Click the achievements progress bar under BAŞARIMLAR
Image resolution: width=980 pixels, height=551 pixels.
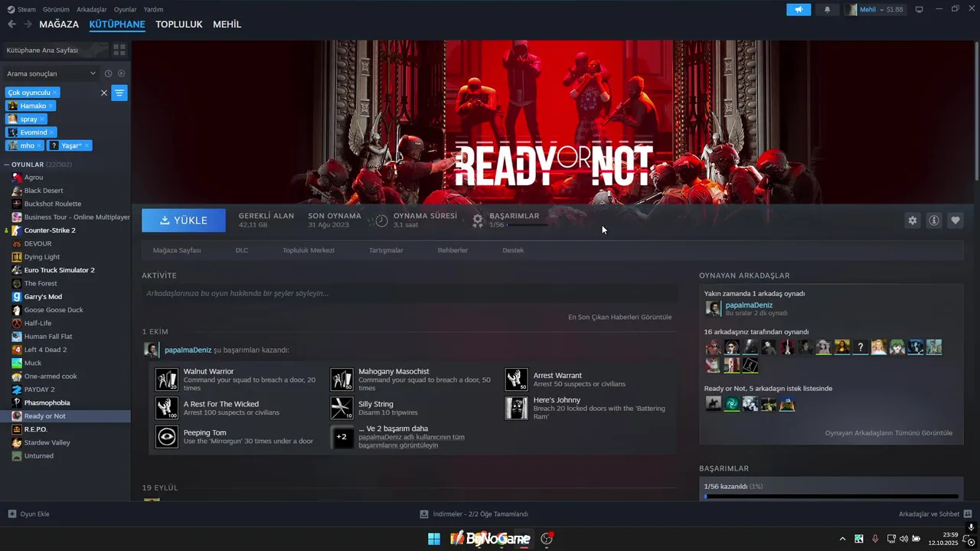click(x=831, y=496)
